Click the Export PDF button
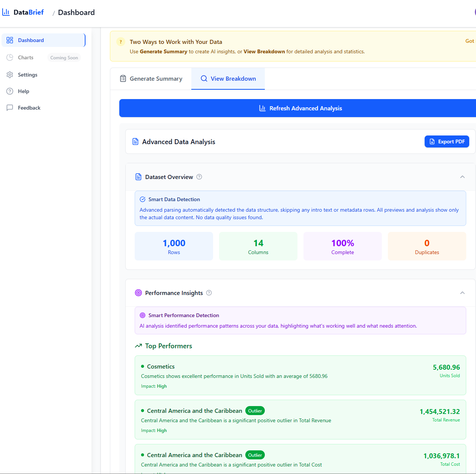Viewport: 476px width, 474px height. [447, 141]
